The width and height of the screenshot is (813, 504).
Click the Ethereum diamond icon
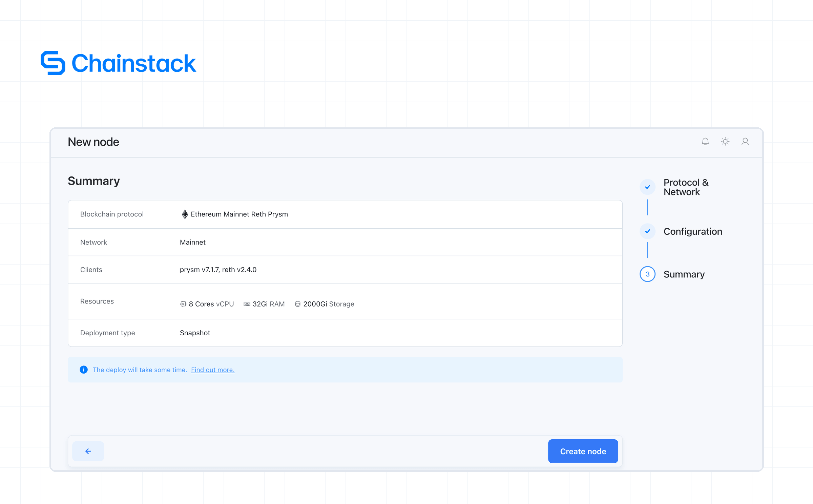coord(185,214)
